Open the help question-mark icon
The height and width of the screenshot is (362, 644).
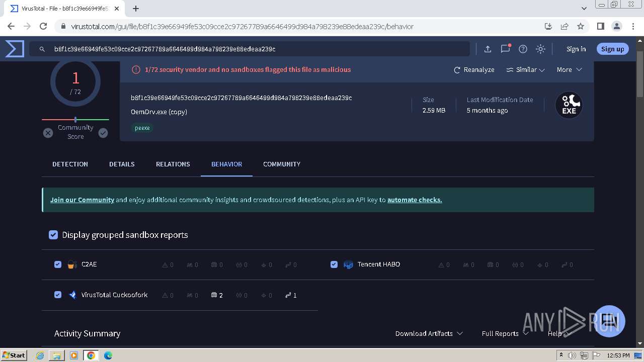pyautogui.click(x=523, y=49)
